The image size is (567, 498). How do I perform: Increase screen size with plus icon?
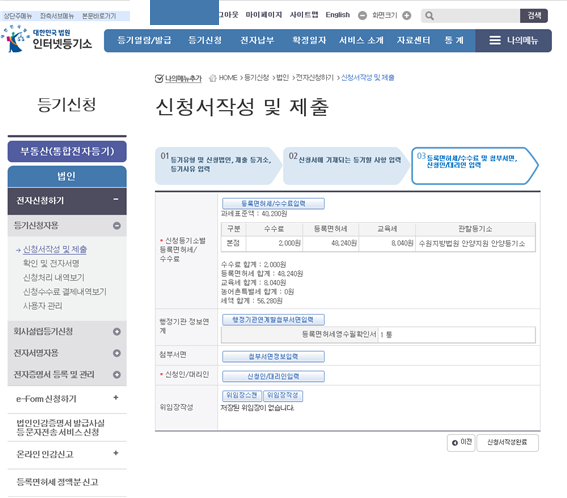click(x=407, y=16)
